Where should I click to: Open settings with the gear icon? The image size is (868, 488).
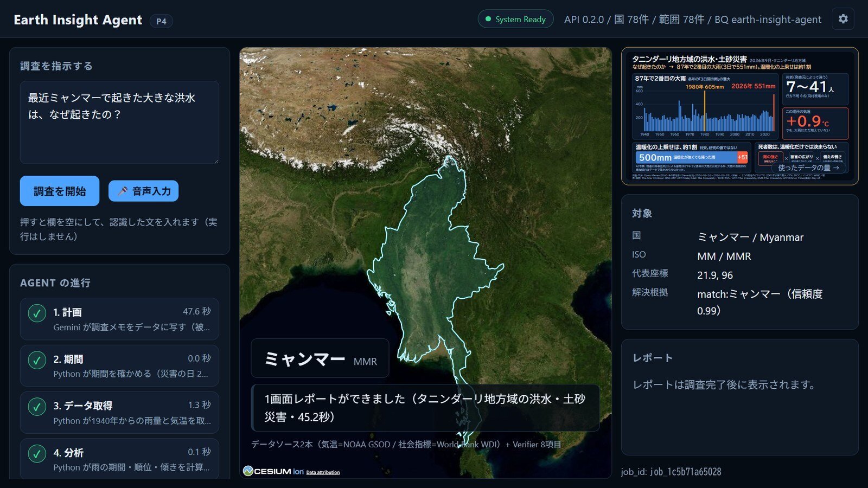coord(843,19)
